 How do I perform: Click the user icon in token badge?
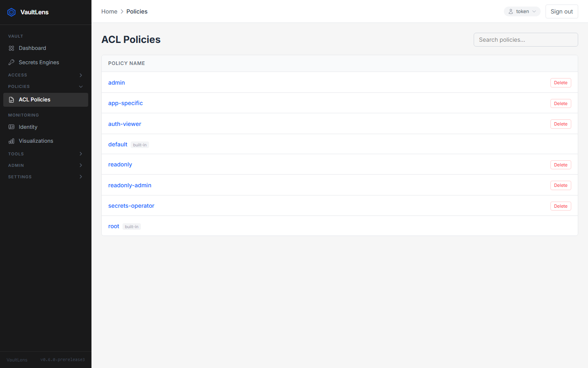[510, 11]
